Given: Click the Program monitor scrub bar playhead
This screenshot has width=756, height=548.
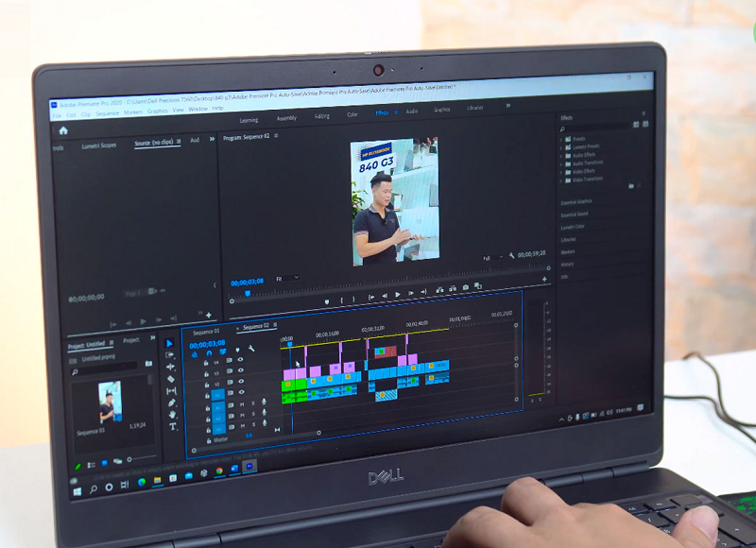Looking at the screenshot, I should tap(248, 293).
